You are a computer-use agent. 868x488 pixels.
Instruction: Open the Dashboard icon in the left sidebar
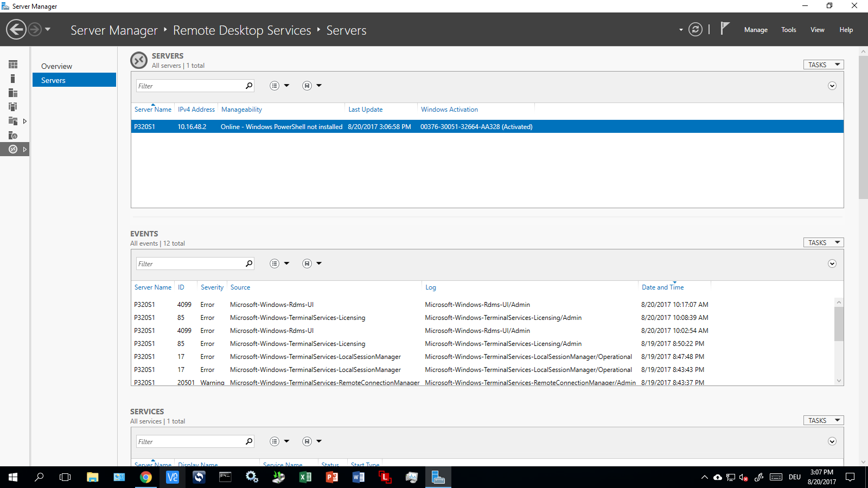(13, 64)
